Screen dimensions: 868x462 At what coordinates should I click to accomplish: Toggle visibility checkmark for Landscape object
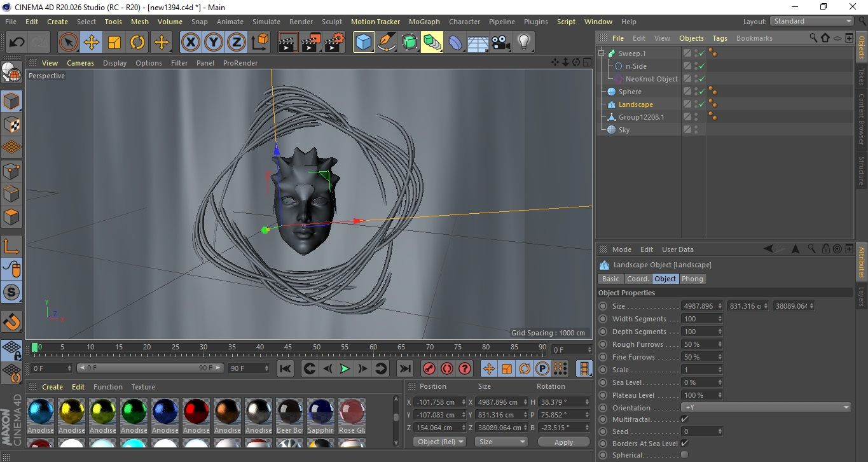[x=702, y=104]
